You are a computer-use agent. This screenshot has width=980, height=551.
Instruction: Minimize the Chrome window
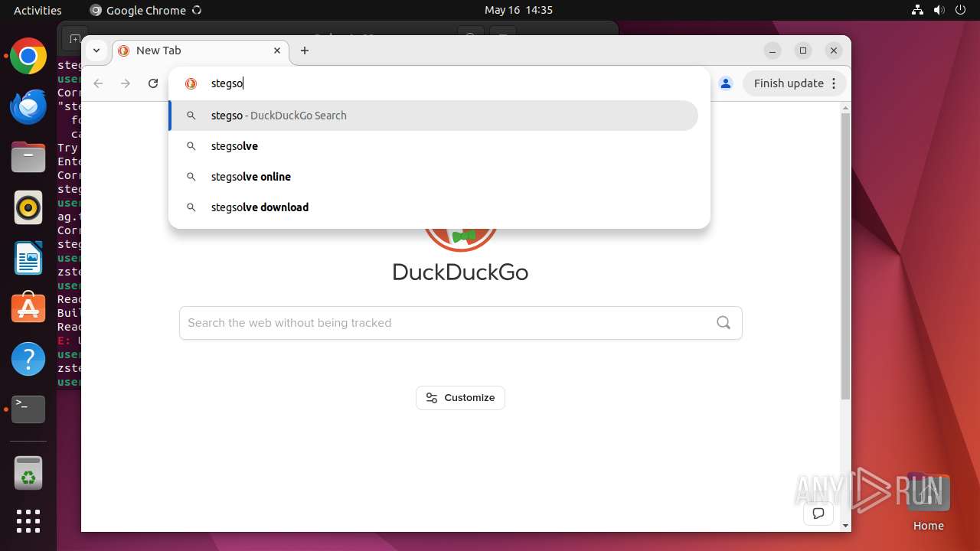pyautogui.click(x=773, y=51)
